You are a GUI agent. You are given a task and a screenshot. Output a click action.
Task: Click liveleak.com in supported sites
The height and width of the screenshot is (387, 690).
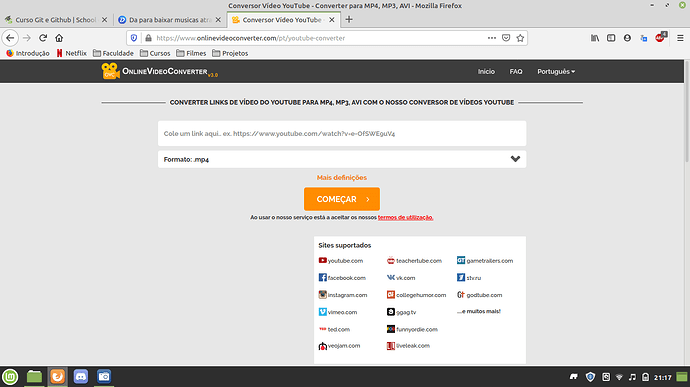pyautogui.click(x=408, y=346)
